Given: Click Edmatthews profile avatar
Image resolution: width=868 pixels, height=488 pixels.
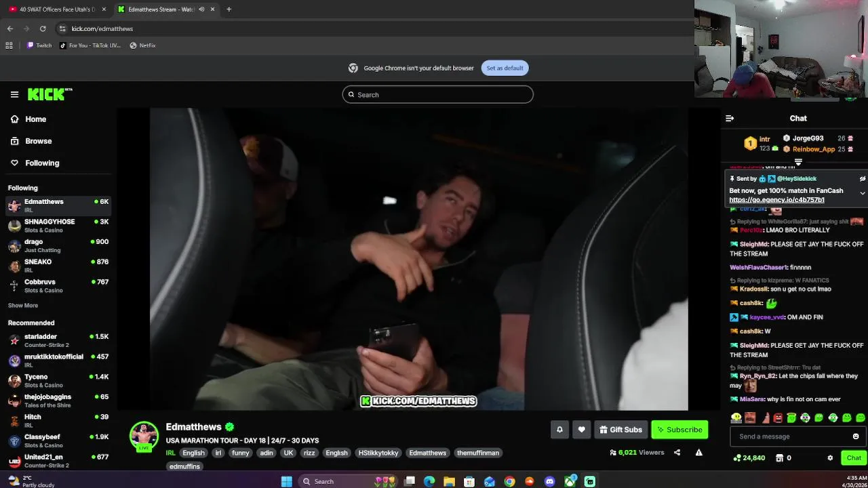Looking at the screenshot, I should (144, 436).
